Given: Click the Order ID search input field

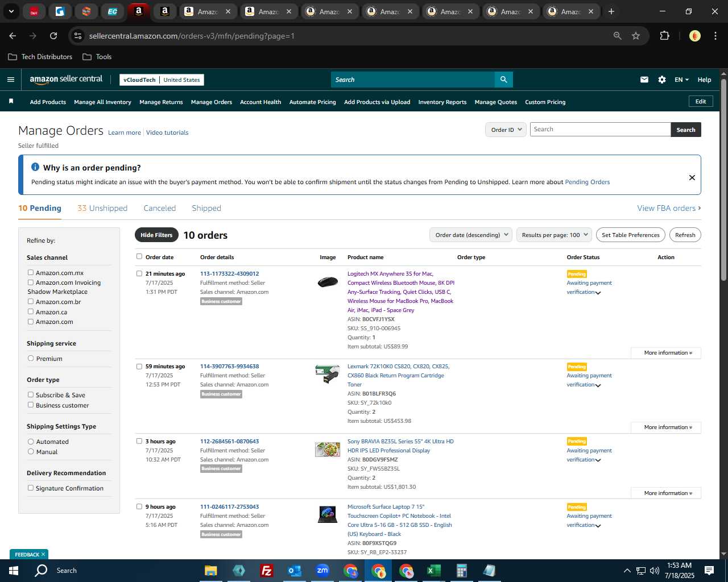Looking at the screenshot, I should pyautogui.click(x=600, y=130).
